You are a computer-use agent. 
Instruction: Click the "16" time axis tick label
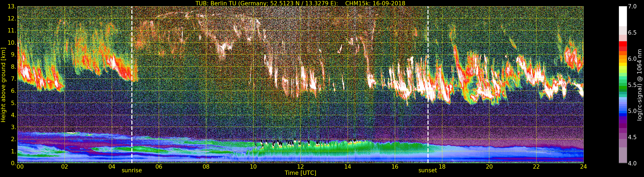[395, 166]
